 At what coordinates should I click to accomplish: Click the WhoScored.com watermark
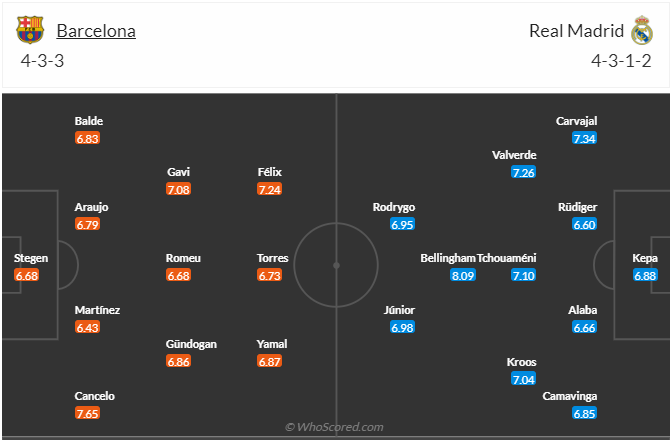[x=335, y=427]
